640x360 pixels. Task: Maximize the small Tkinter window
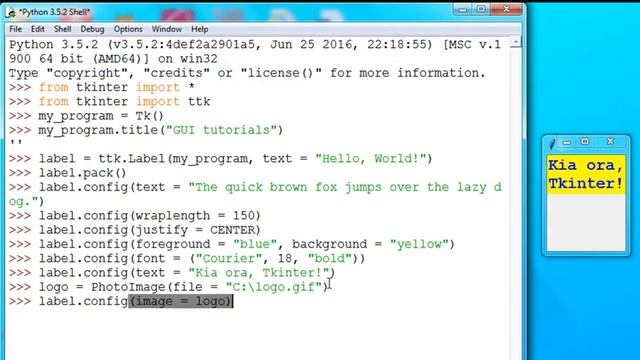585,141
